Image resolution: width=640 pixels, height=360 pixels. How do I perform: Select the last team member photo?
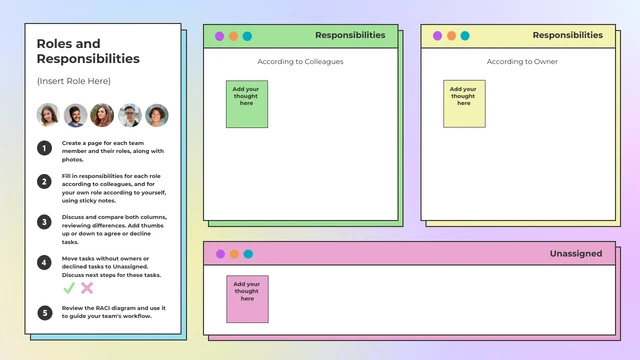[157, 115]
